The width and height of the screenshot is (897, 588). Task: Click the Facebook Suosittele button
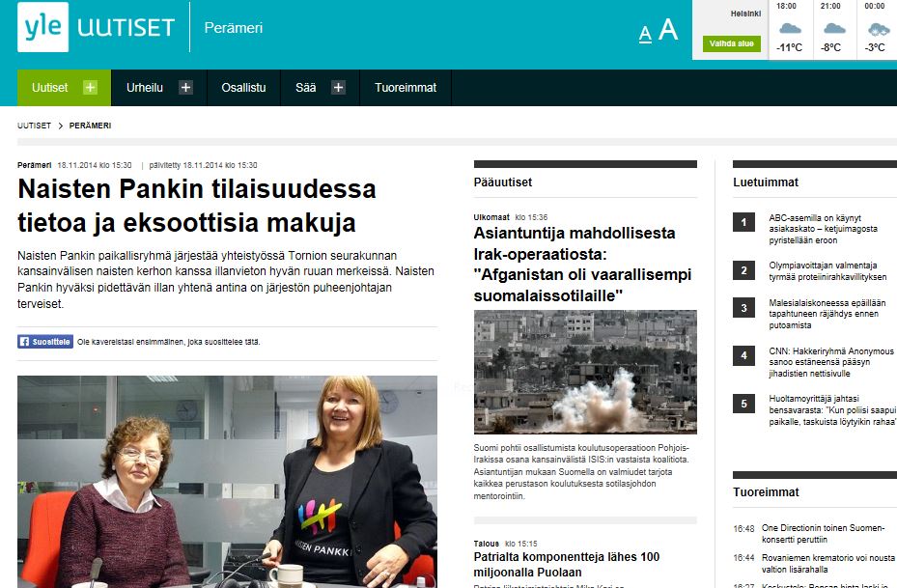(45, 342)
